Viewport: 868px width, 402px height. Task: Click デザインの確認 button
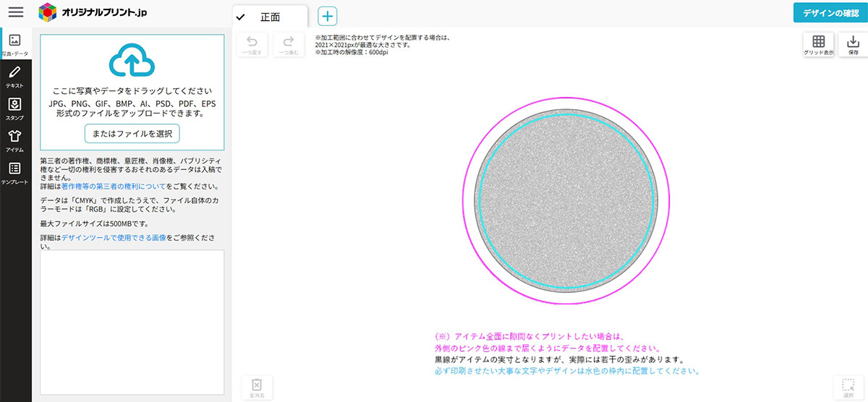pos(830,13)
